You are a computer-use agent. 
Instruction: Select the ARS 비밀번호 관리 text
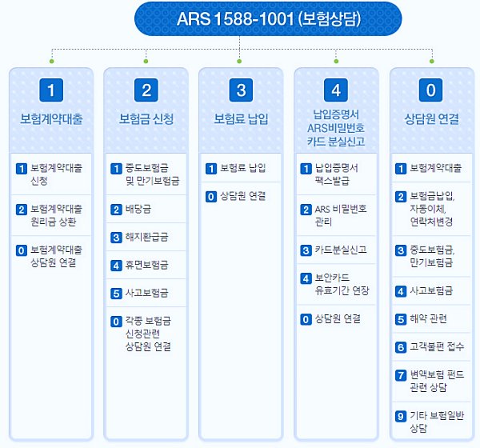click(x=341, y=215)
